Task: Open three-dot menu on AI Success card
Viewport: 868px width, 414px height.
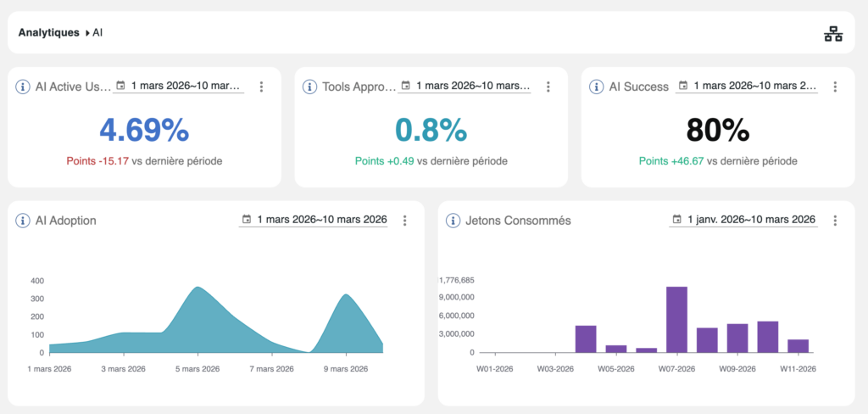Action: [835, 87]
